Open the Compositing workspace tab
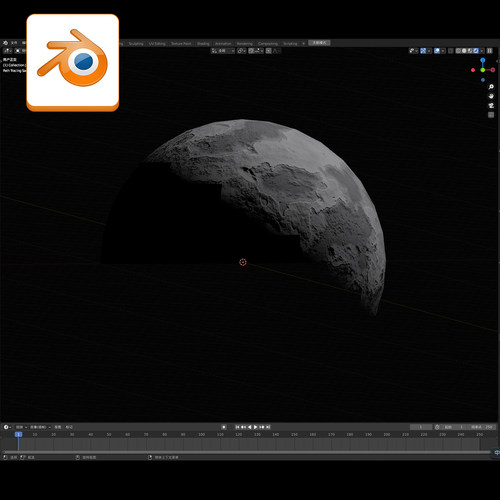This screenshot has height=500, width=500. 268,44
